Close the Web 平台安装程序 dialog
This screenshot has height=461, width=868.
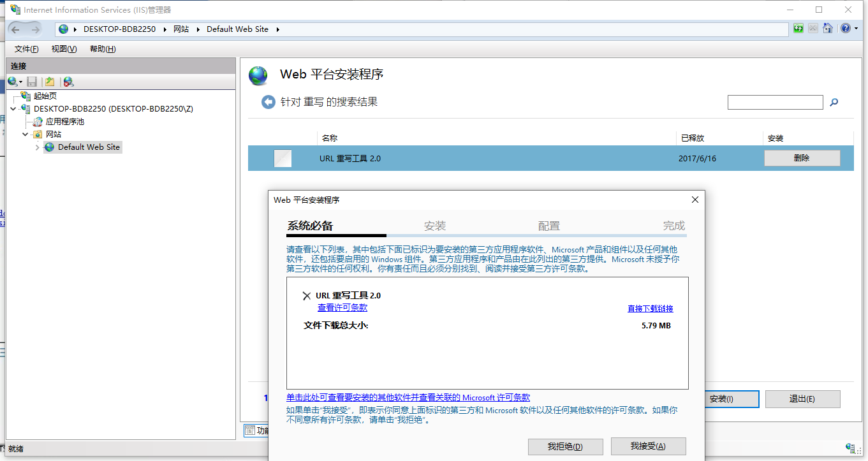tap(695, 200)
